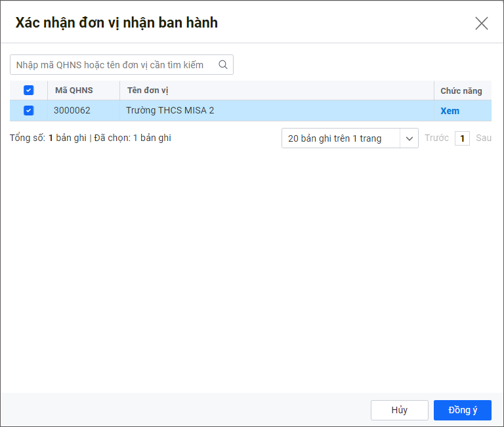Click the Tên đơn vị column header
The width and height of the screenshot is (504, 427).
point(148,91)
